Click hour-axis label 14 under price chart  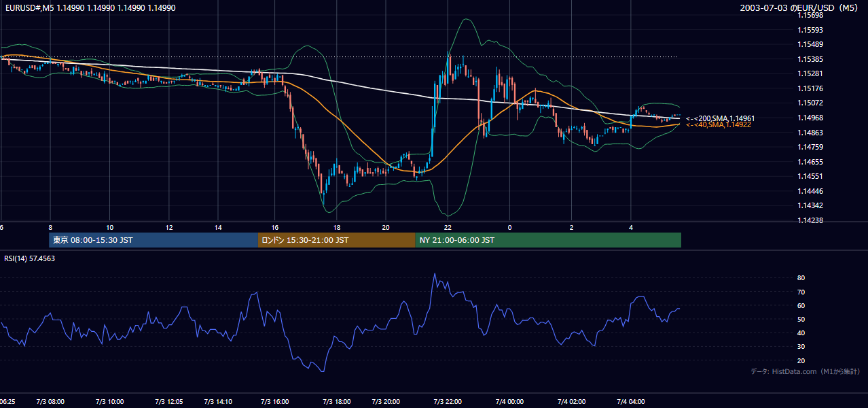218,227
